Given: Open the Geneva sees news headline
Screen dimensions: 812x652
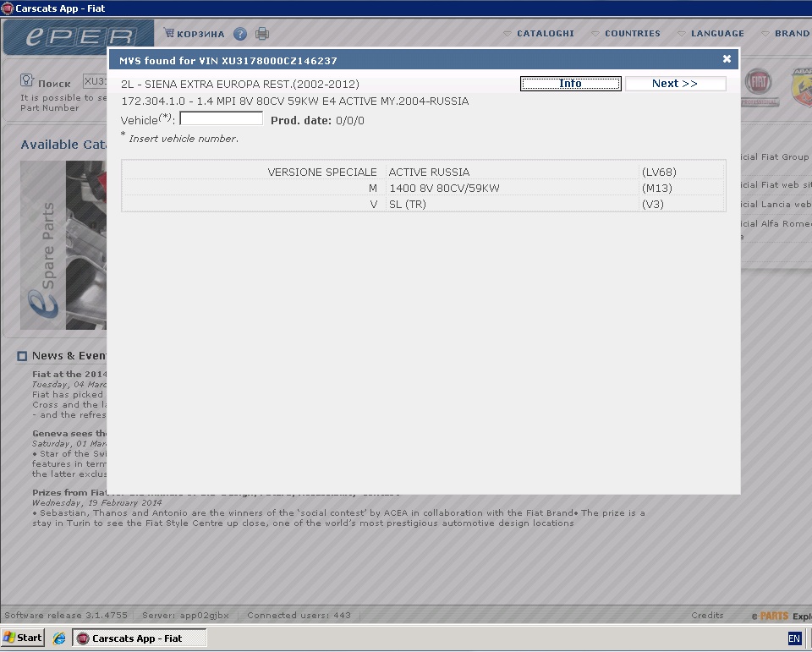Looking at the screenshot, I should tap(69, 434).
